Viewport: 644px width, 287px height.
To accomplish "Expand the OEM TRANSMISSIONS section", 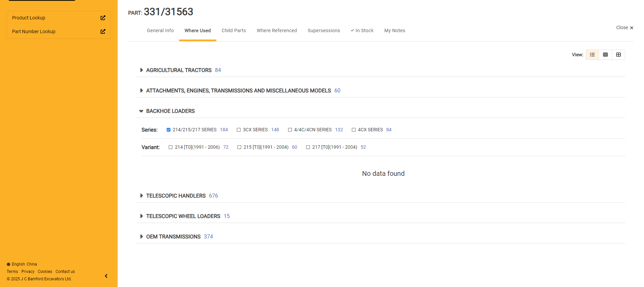I will (x=142, y=236).
